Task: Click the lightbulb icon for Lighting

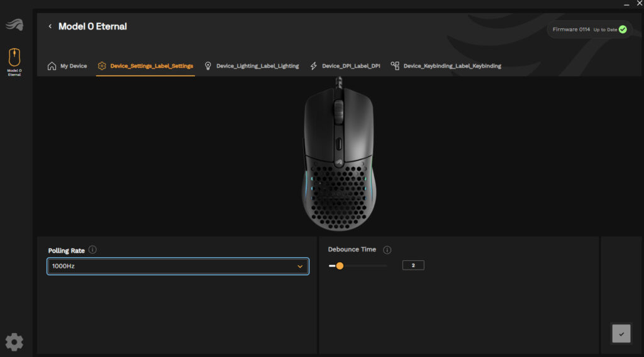Action: coord(208,66)
